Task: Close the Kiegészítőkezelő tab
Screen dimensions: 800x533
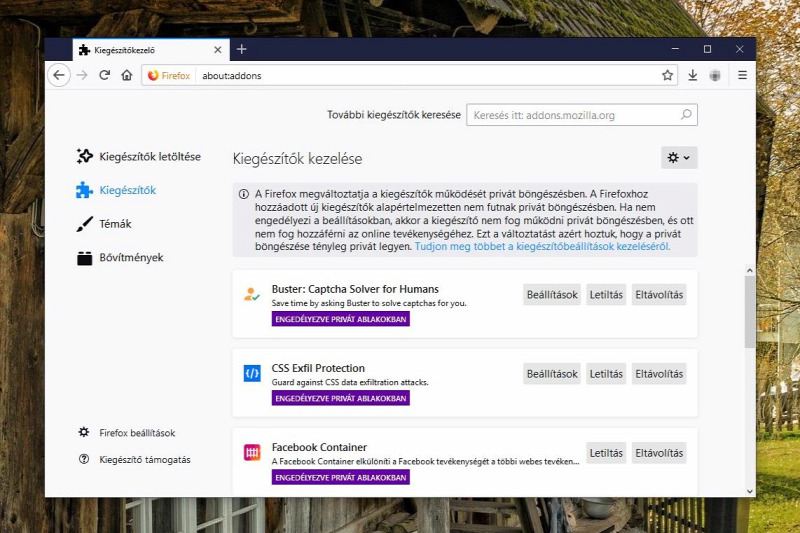Action: 218,50
